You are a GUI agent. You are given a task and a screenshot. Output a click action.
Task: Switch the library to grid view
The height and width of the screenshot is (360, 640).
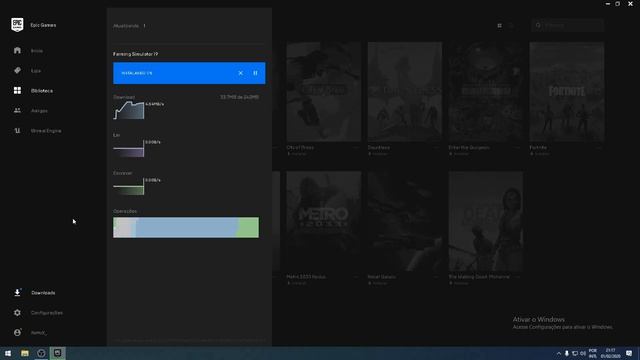coord(499,26)
